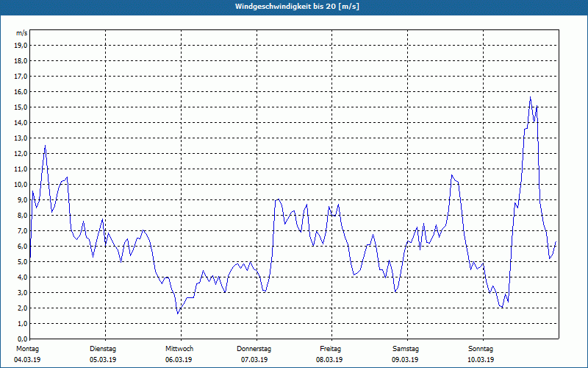Click the "16,0" y-axis value
Screen dimensions: 588x368
coord(21,91)
